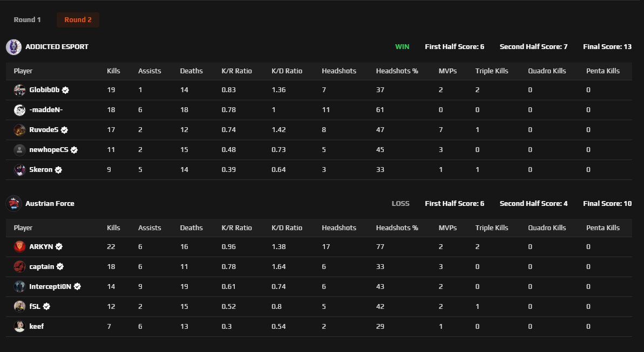This screenshot has height=352, width=644.
Task: Open the Austrian Force team name link
Action: coord(50,203)
